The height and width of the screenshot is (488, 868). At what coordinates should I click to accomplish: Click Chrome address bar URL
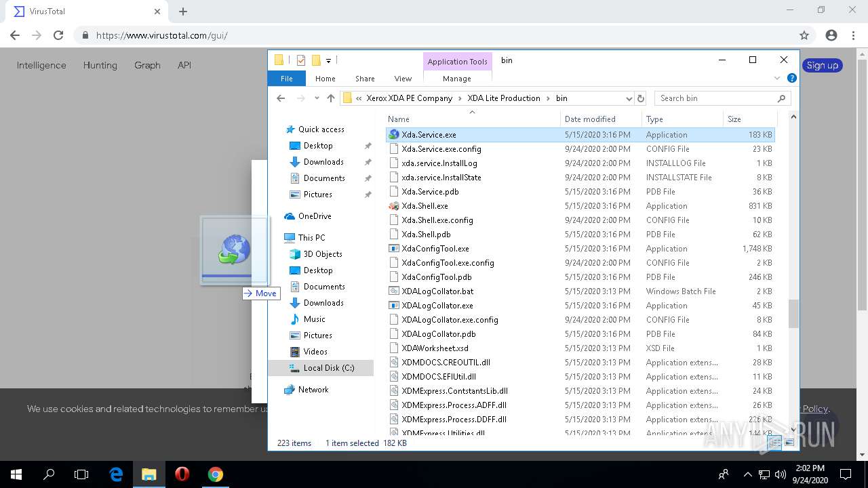(x=161, y=35)
